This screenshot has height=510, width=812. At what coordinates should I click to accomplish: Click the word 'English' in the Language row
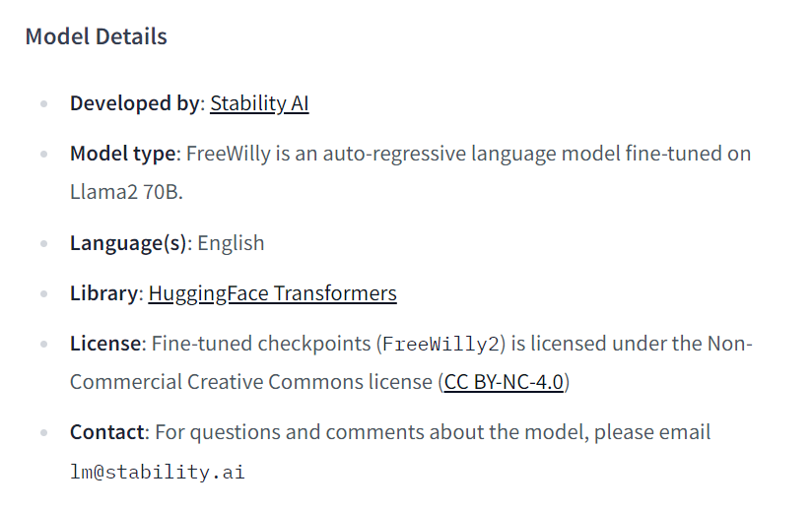[231, 243]
